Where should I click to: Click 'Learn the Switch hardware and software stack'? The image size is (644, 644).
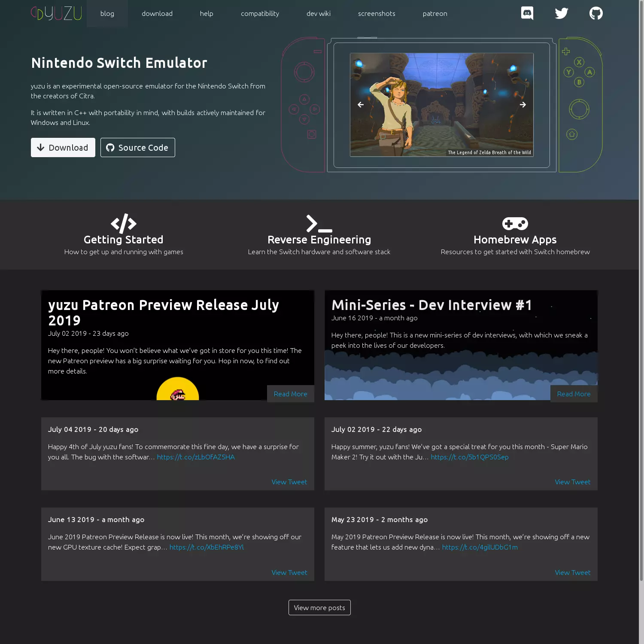(x=319, y=252)
